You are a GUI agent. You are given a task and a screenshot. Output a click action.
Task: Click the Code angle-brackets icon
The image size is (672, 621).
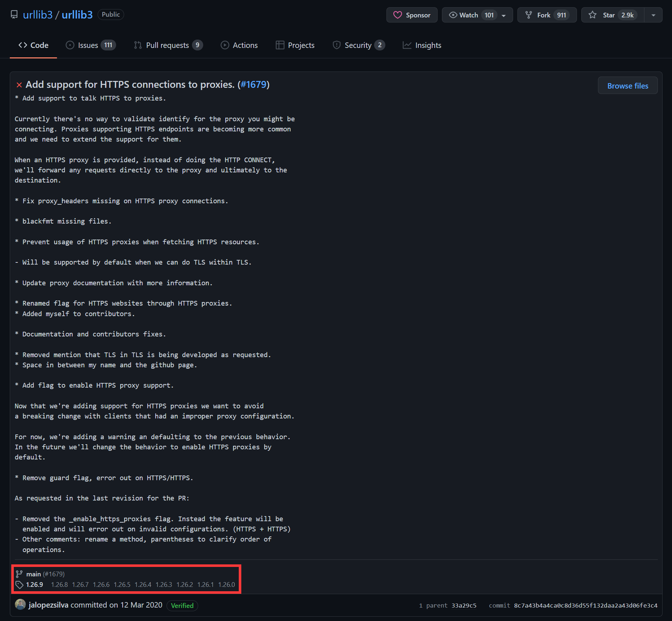pos(23,45)
